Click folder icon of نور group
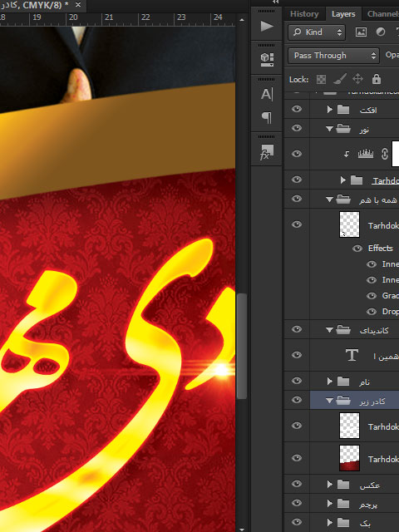This screenshot has width=399, height=532. point(343,129)
